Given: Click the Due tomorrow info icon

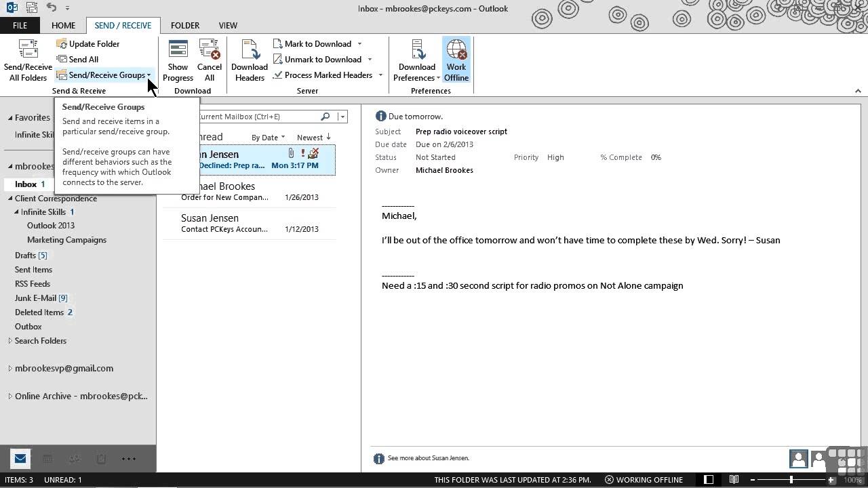Looking at the screenshot, I should pyautogui.click(x=380, y=117).
